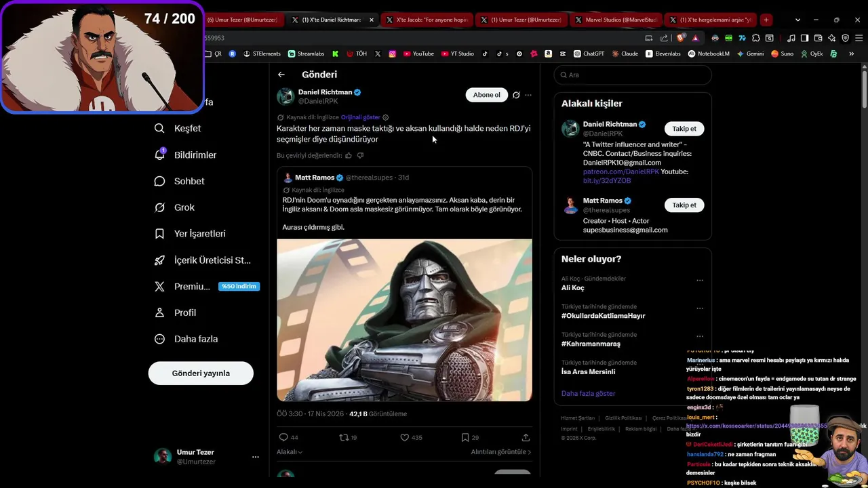Expand Daha fazla menu in sidebar
868x488 pixels.
pos(186,339)
